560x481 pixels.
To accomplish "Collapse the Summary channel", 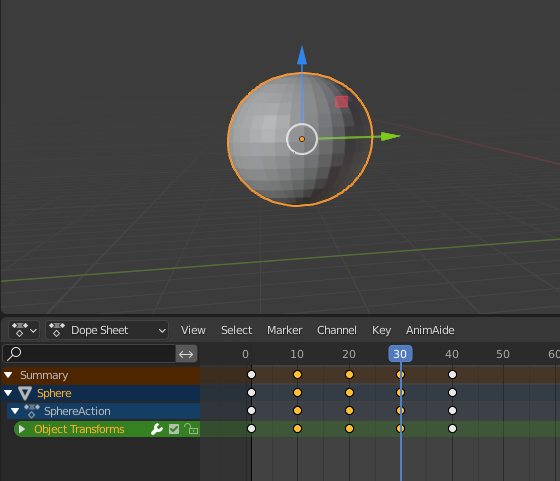I will tap(8, 375).
